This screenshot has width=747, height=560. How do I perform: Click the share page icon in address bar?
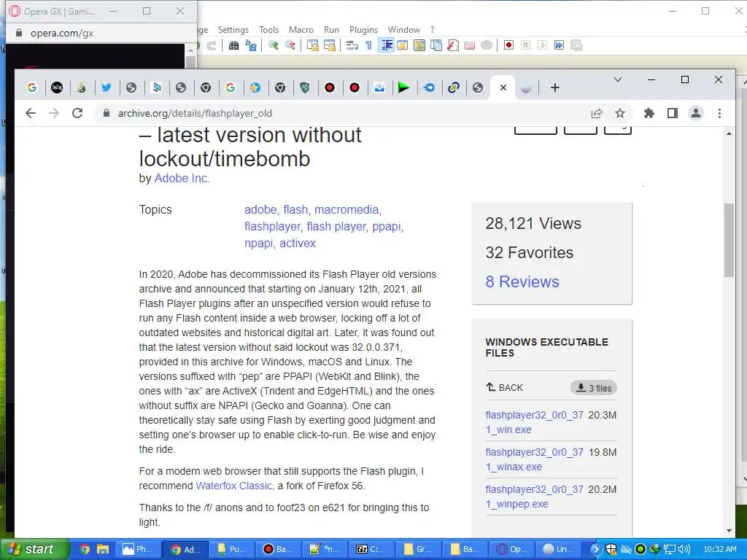point(597,113)
